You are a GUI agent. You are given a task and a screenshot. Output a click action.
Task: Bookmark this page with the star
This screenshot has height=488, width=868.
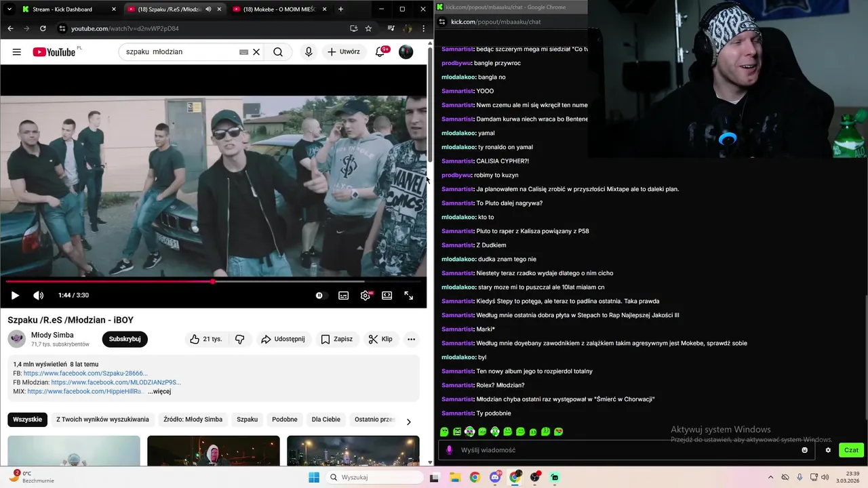[368, 28]
